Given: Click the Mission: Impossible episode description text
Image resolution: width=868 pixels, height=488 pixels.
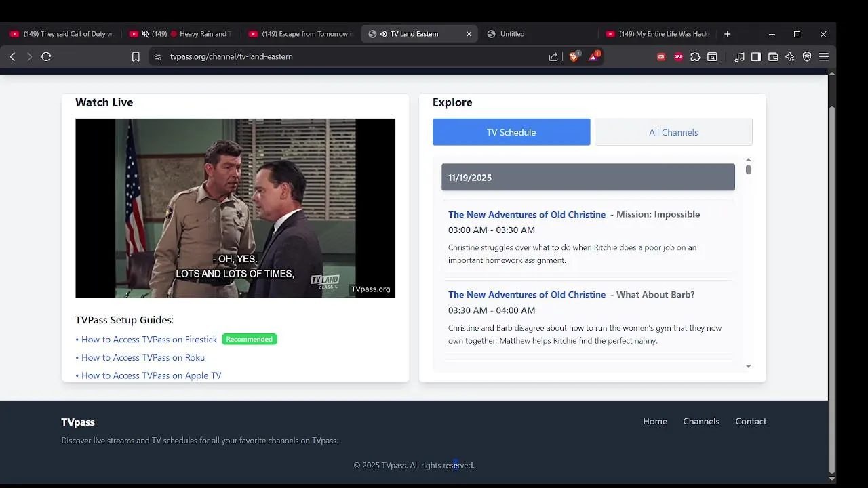Looking at the screenshot, I should [572, 254].
